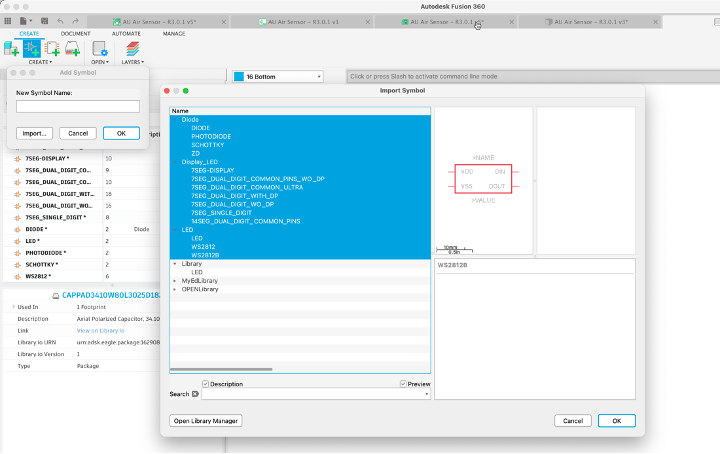Close the AU Air Sensor v1 tab
720x454 pixels.
(x=368, y=22)
